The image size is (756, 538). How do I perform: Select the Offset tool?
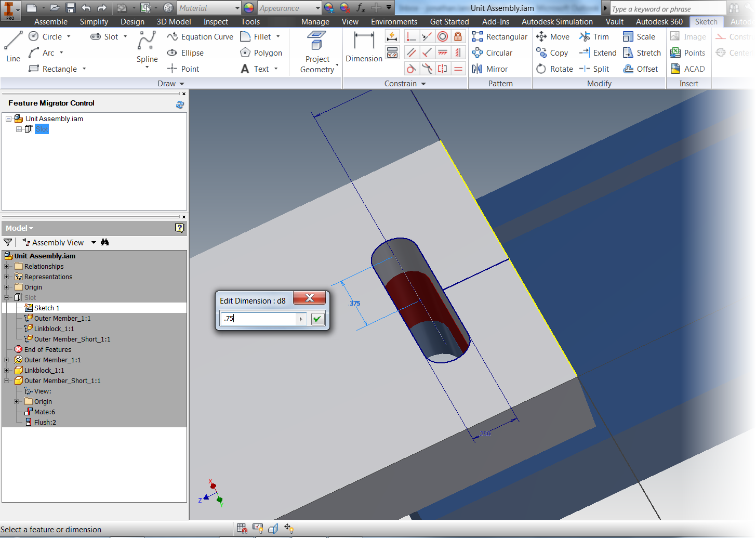641,69
